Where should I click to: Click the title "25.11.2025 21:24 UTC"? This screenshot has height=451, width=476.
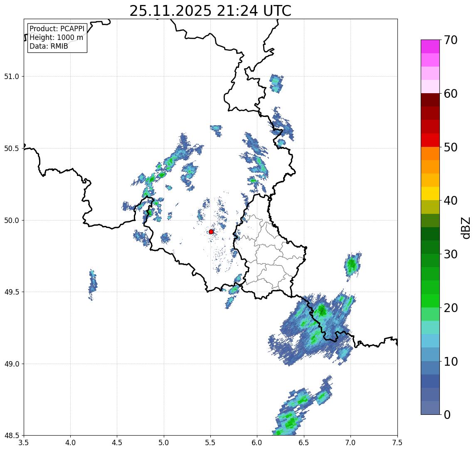[210, 11]
